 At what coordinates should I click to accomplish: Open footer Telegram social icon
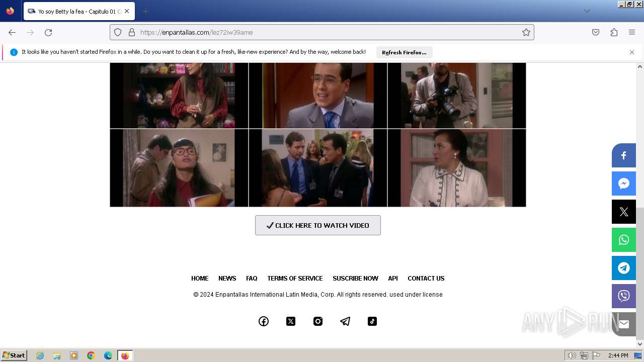[x=345, y=321]
